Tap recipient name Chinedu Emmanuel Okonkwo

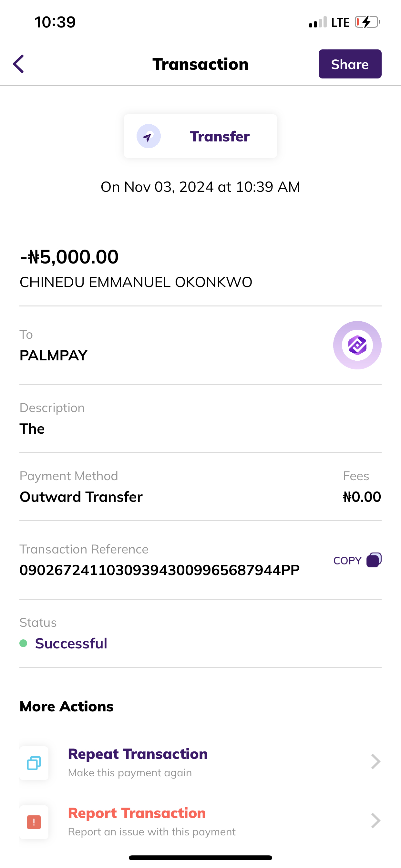pyautogui.click(x=136, y=282)
